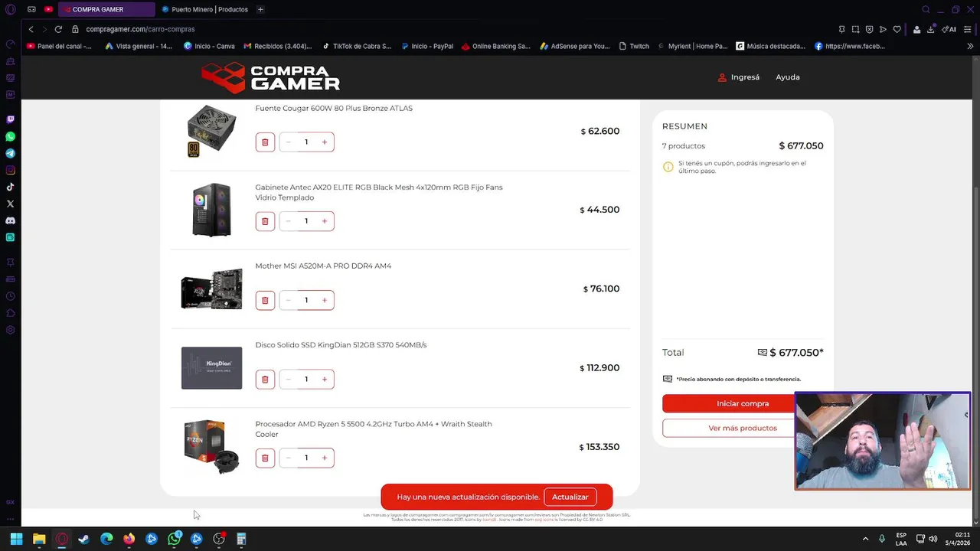
Task: Go forward to the next page
Action: (x=44, y=29)
